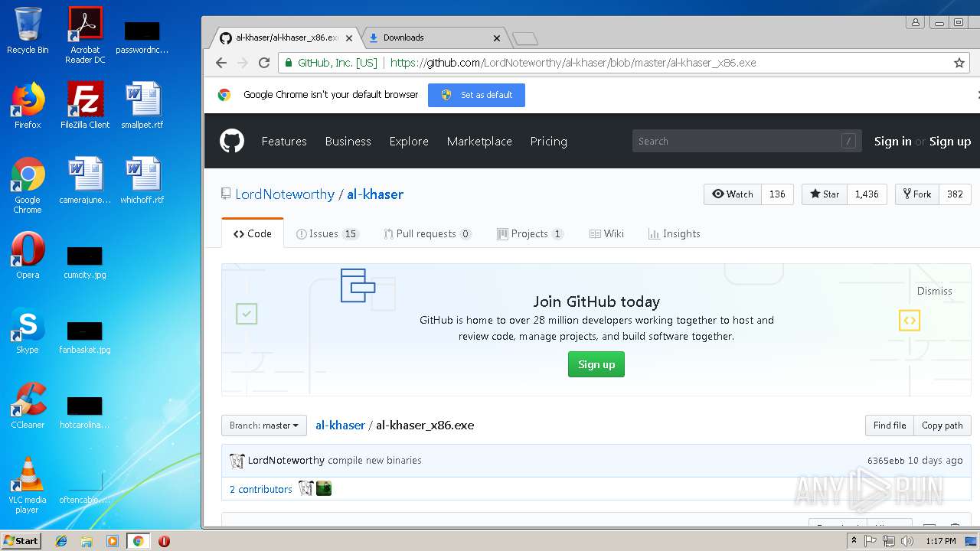Select the al-khaser_x86.exe browser tab
This screenshot has height=551, width=980.
286,37
